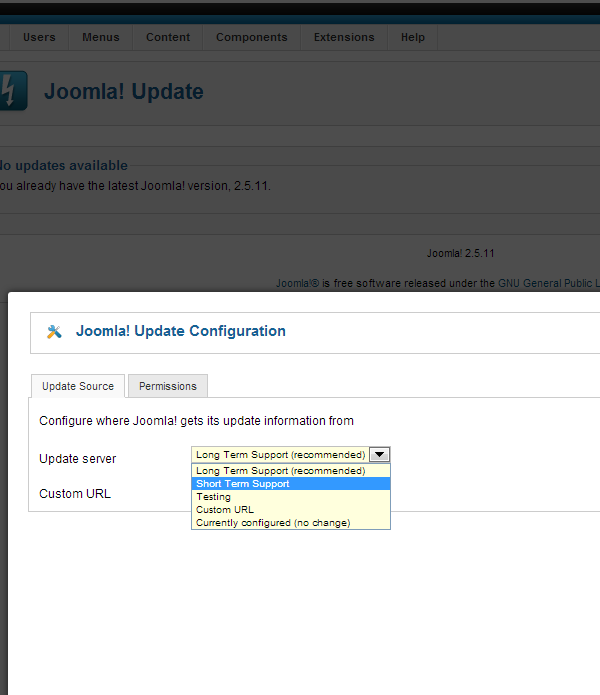This screenshot has height=695, width=600.
Task: Click the 'Configure where Joomla! gets' description
Action: click(x=196, y=421)
